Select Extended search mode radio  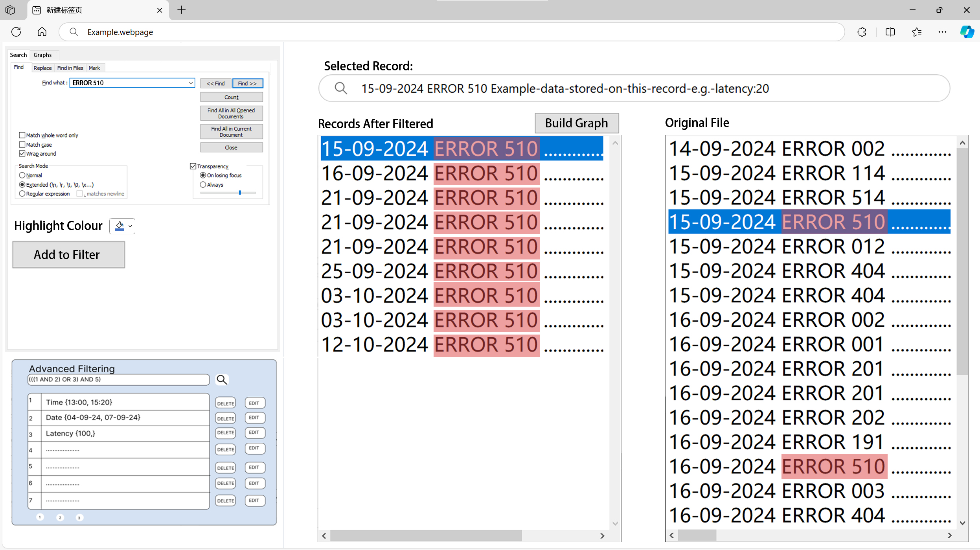tap(22, 185)
